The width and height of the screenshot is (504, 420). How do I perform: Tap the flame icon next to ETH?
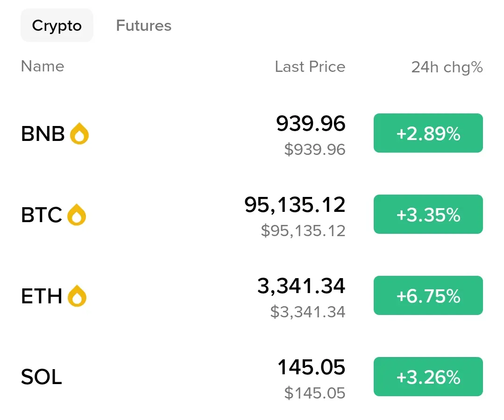click(x=77, y=296)
